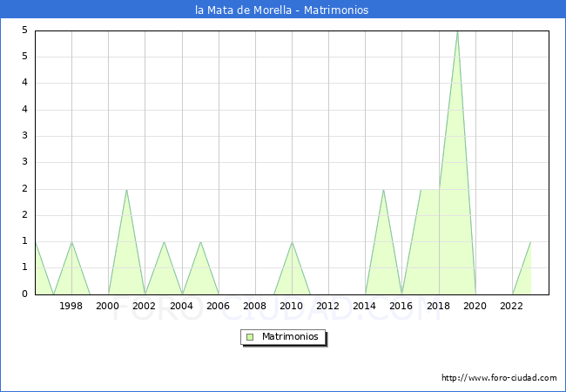
Task: Click the green Matrimonios legend swatch
Action: 250,337
